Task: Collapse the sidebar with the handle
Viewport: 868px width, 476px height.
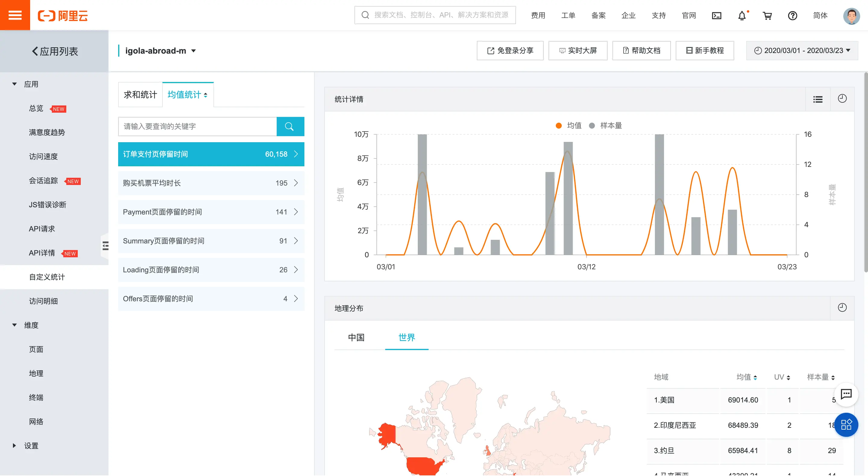Action: coord(105,246)
